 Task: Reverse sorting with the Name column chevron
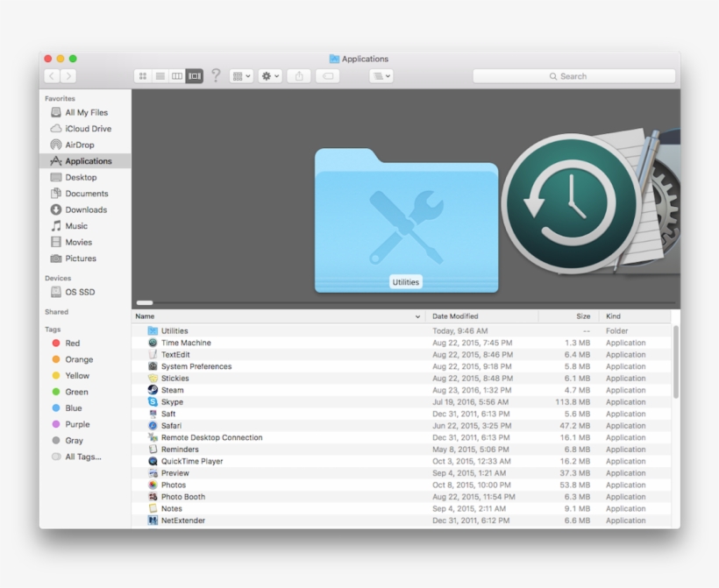[417, 315]
